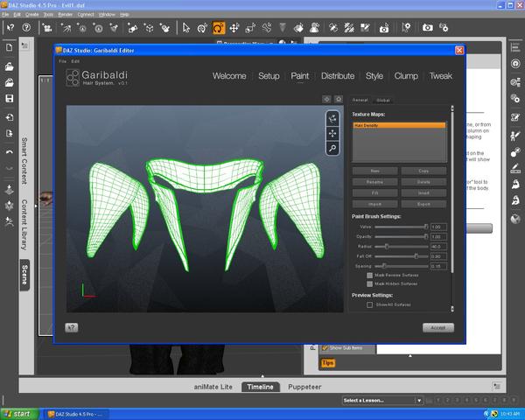Viewport: 525px width, 420px height.
Task: Click the Render camera icon in toolbar
Action: 428,28
